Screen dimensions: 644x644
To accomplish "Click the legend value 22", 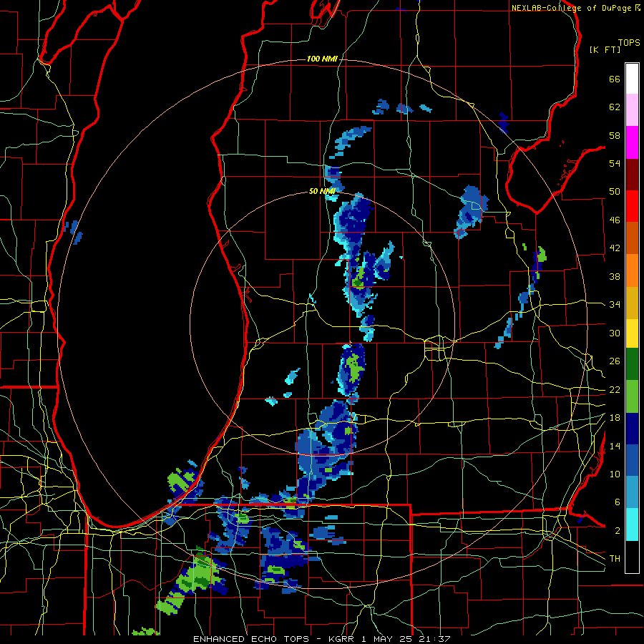I will [615, 389].
